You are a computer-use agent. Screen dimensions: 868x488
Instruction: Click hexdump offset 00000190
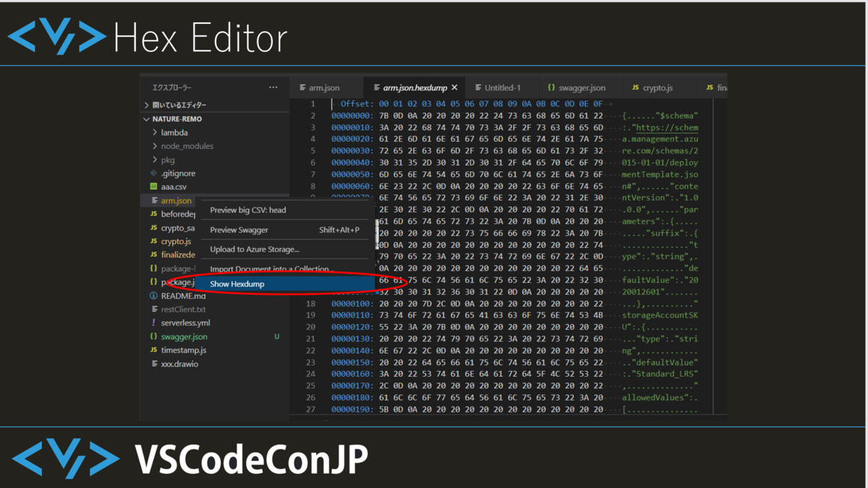click(x=353, y=409)
